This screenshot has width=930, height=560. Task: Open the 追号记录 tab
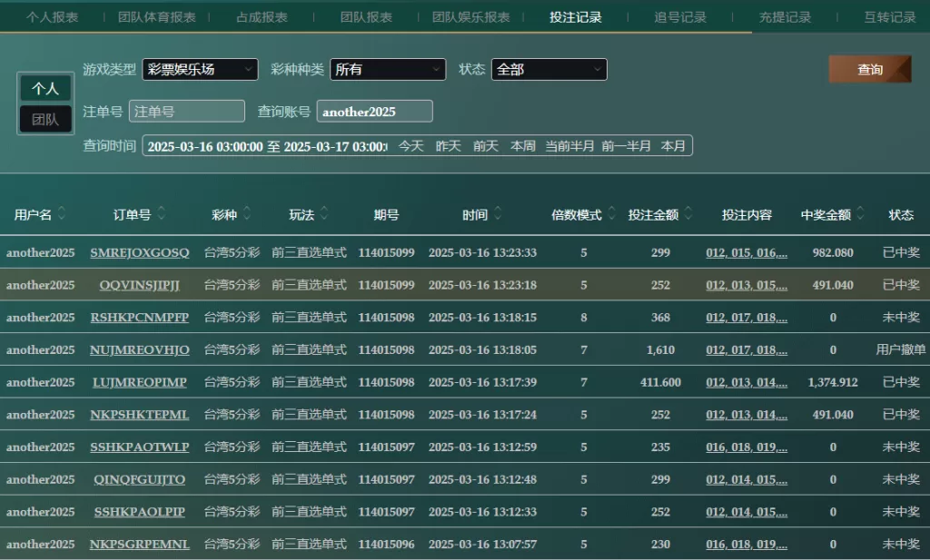click(x=680, y=17)
